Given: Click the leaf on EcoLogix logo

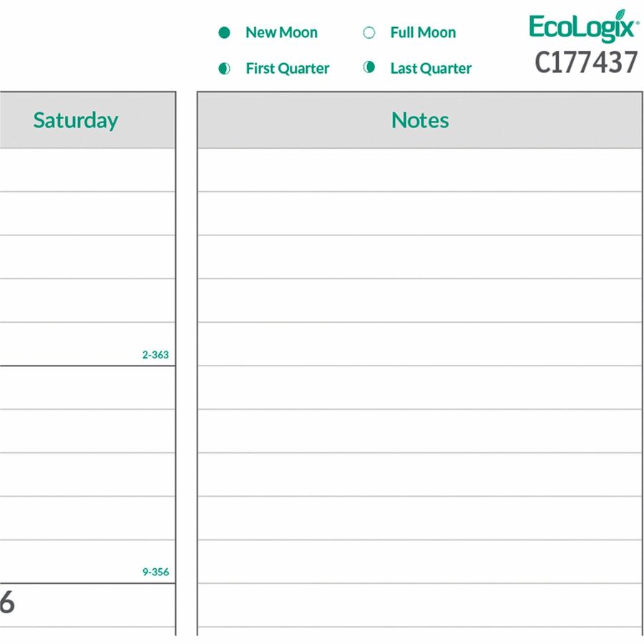Looking at the screenshot, I should 620,14.
